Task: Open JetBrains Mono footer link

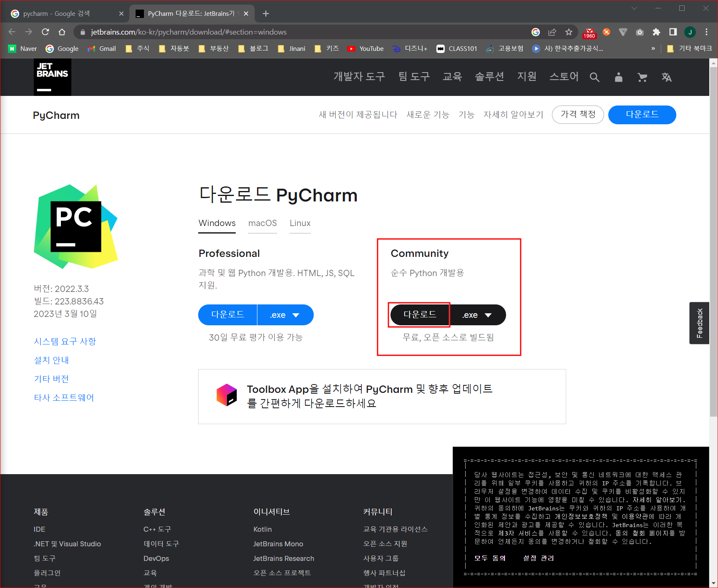Action: [x=278, y=544]
